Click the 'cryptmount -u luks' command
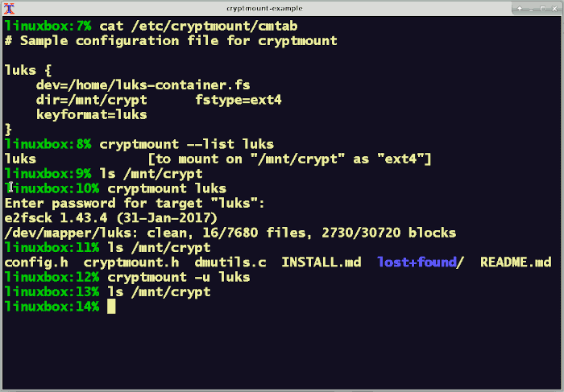 (178, 277)
